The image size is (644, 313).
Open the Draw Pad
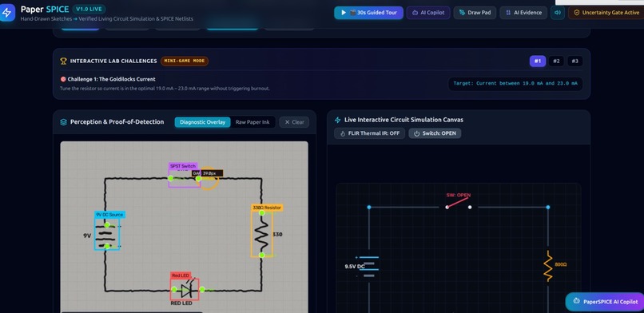pos(475,13)
